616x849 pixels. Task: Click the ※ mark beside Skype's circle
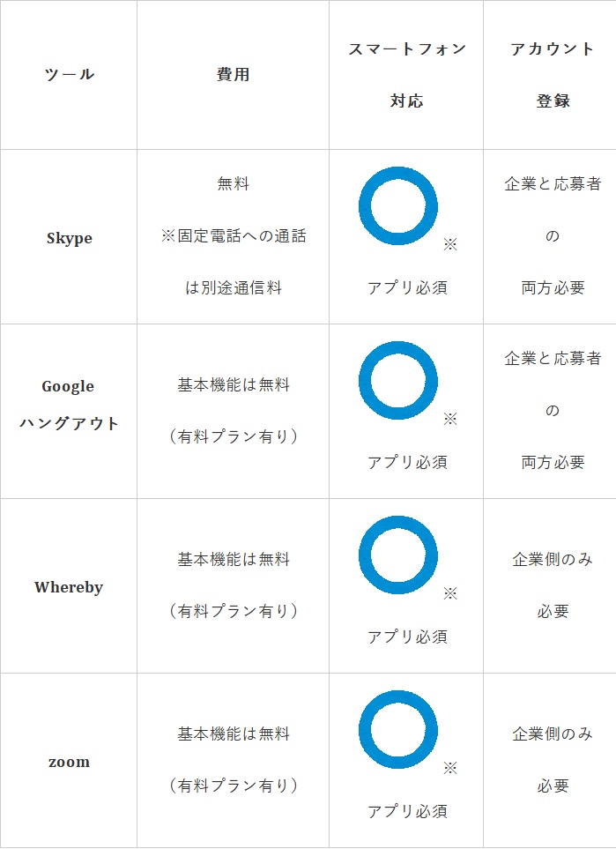pyautogui.click(x=450, y=245)
